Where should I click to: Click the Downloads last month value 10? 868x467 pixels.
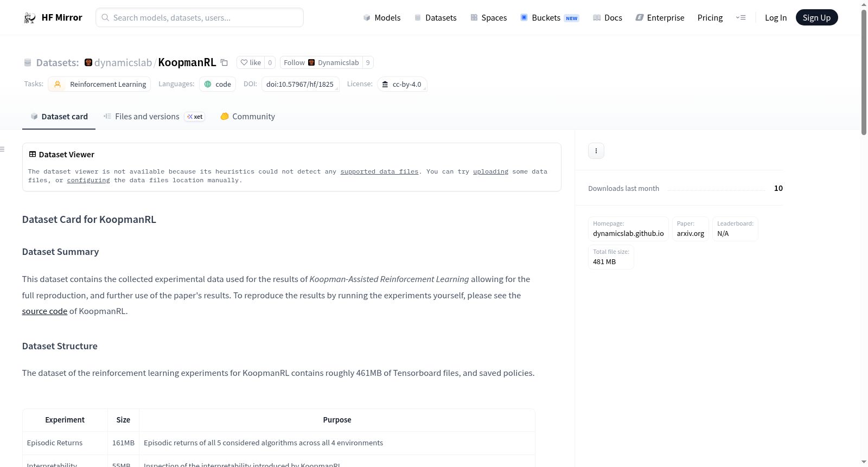(778, 188)
